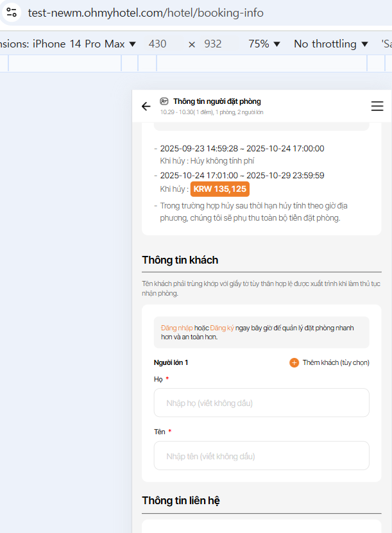Viewport: 392px width, 533px height.
Task: Click the 'Hủy không tính phí' text
Action: coord(222,161)
